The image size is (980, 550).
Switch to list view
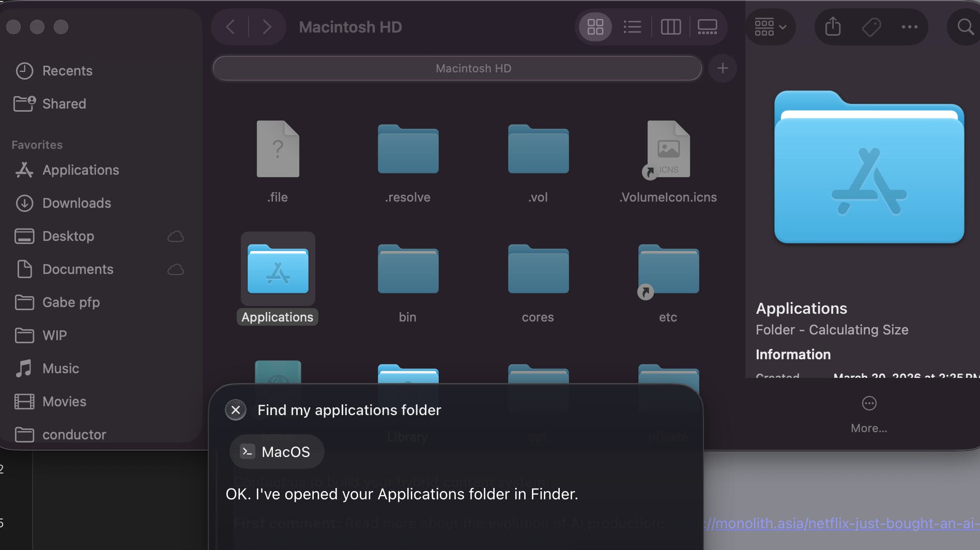[x=632, y=27]
